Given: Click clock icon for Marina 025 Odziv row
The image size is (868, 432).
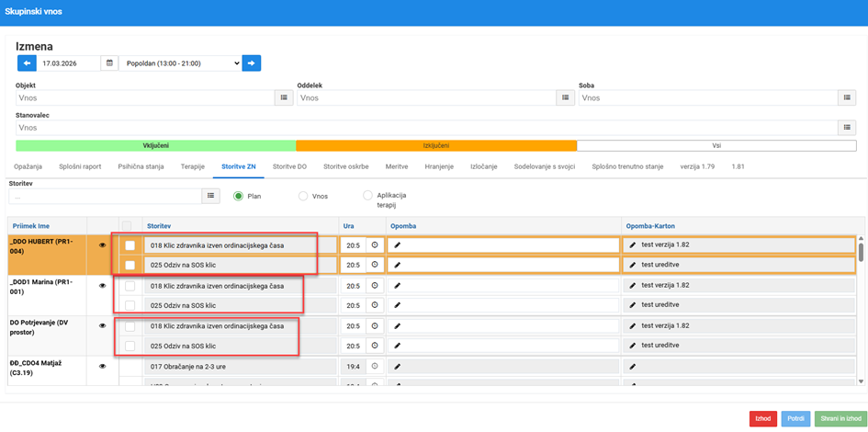Looking at the screenshot, I should click(x=375, y=305).
